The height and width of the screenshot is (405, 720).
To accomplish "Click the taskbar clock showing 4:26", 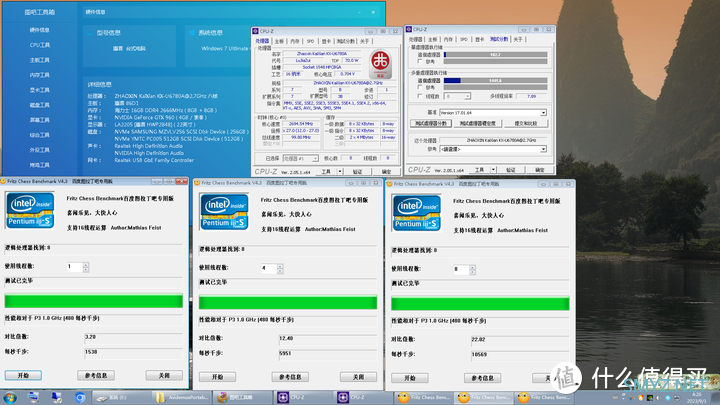I will tap(697, 398).
